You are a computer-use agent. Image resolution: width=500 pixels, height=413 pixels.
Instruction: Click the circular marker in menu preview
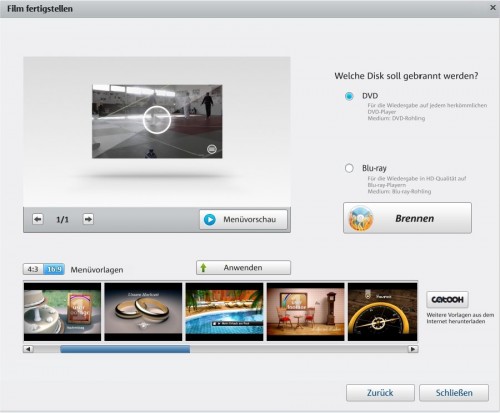click(157, 120)
